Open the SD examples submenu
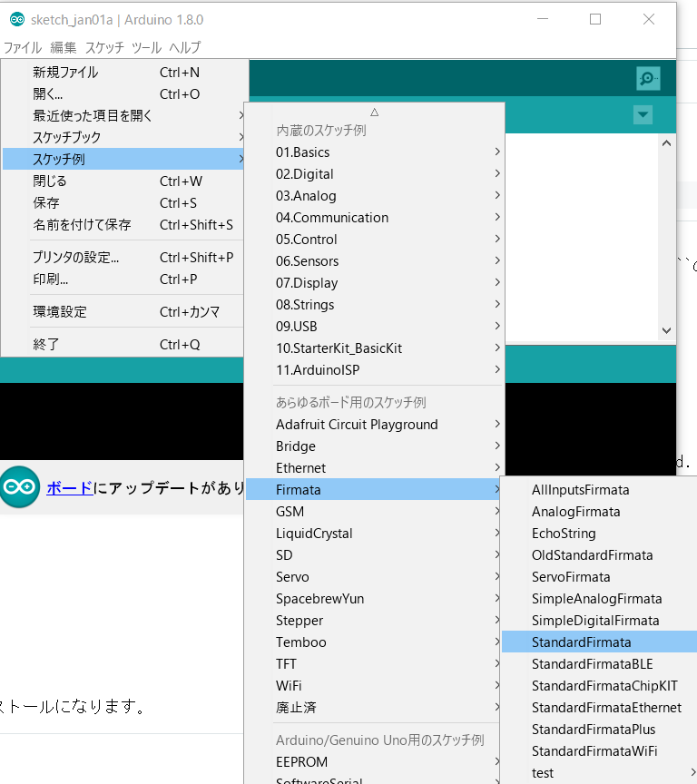This screenshot has height=784, width=697. [374, 555]
